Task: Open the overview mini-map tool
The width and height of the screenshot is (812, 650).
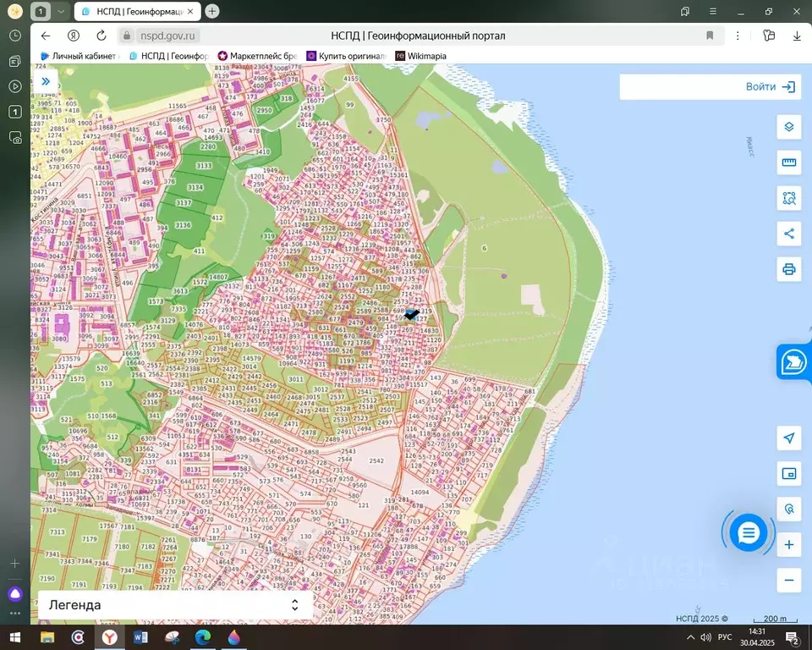Action: (x=788, y=474)
